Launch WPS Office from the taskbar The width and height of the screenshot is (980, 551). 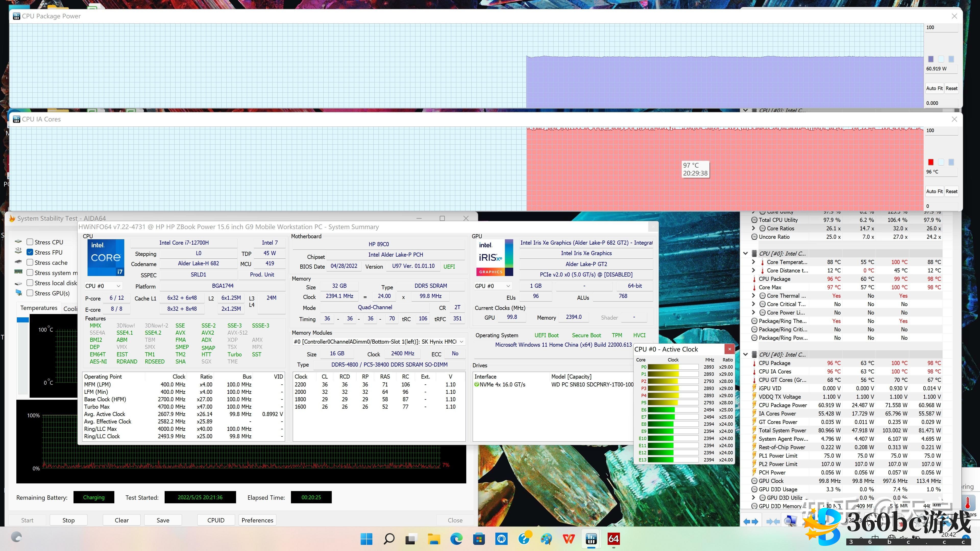[569, 539]
